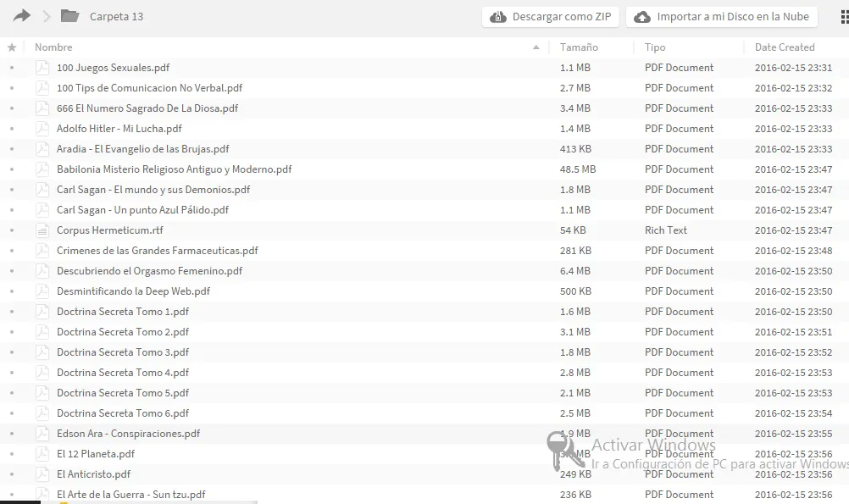
Task: Click the 2016-02-15 23:54 date cell
Action: [793, 413]
